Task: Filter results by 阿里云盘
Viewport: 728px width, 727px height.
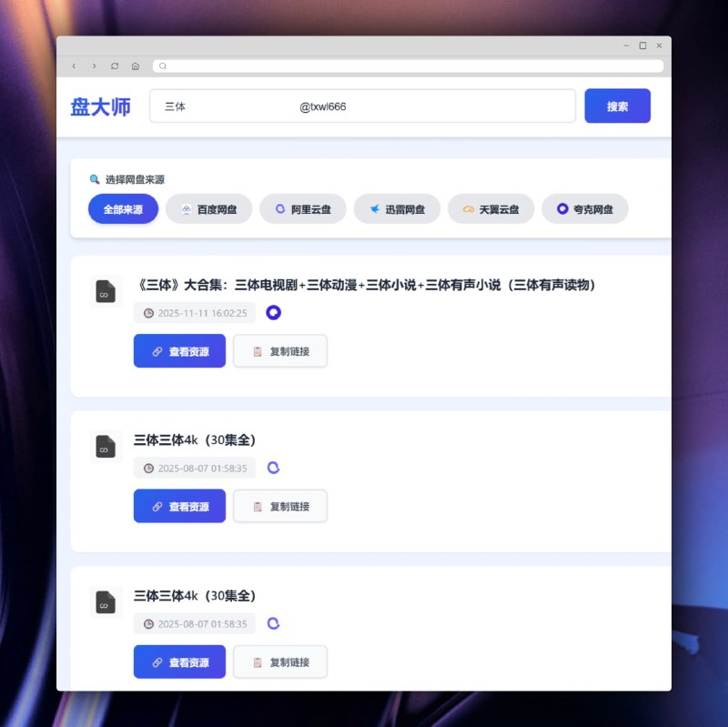Action: (303, 209)
